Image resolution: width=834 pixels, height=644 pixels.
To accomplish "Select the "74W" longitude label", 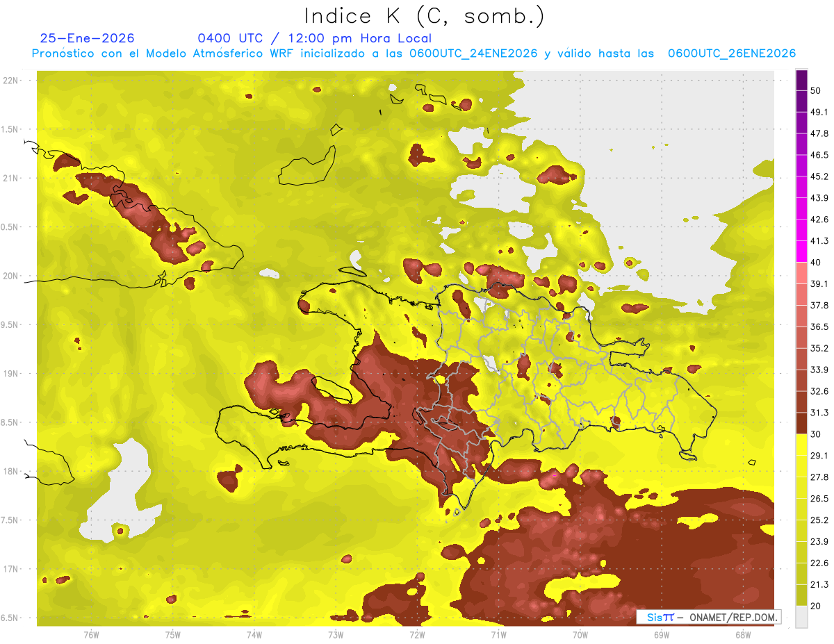I will (254, 635).
